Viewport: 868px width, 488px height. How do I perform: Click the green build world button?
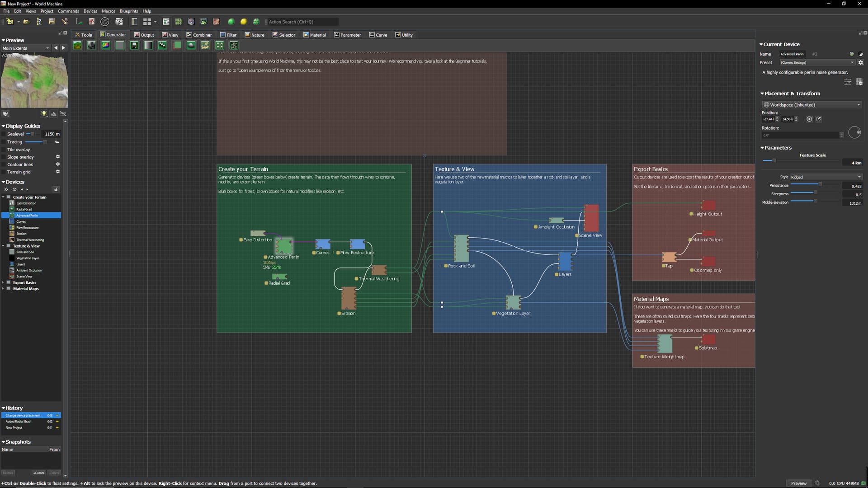point(231,22)
